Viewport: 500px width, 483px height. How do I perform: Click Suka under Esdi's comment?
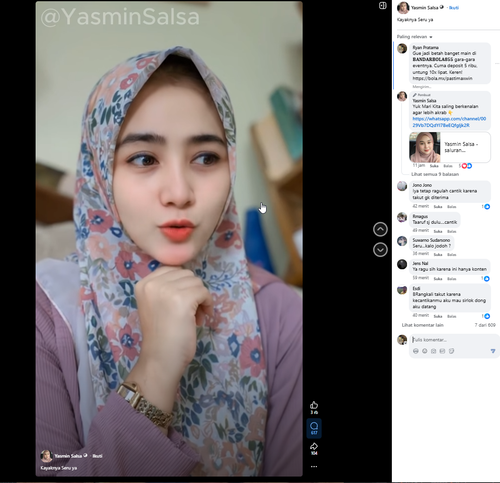[438, 316]
